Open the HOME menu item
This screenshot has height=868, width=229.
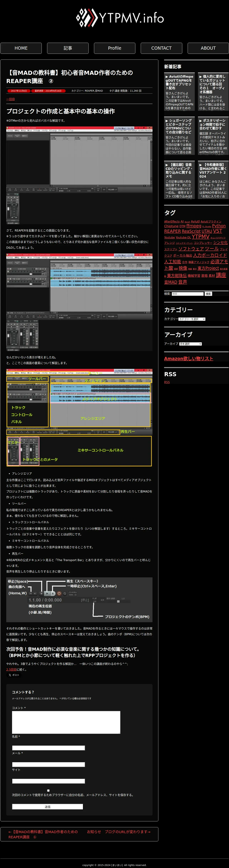pos(21,48)
